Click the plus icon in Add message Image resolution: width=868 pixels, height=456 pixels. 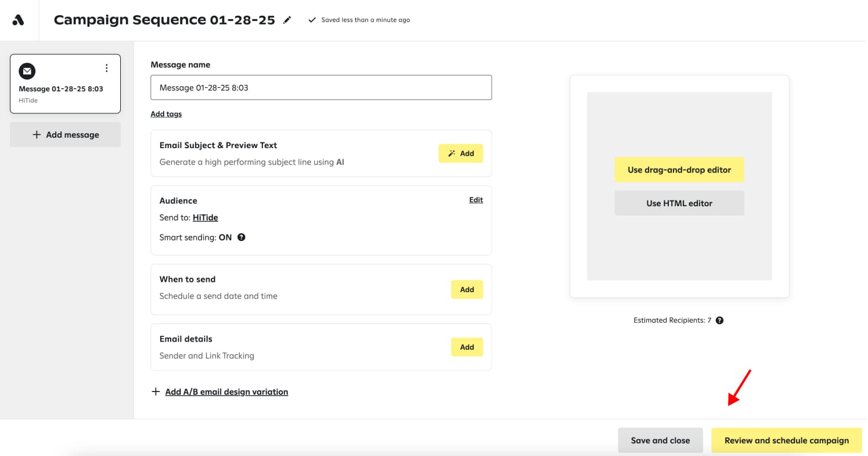37,135
